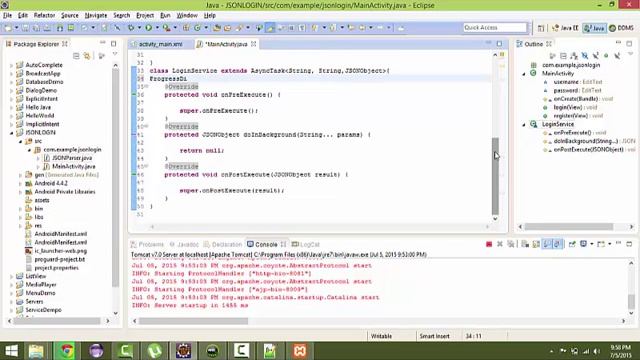Open the Open Console dropdown arrow

(x=609, y=244)
